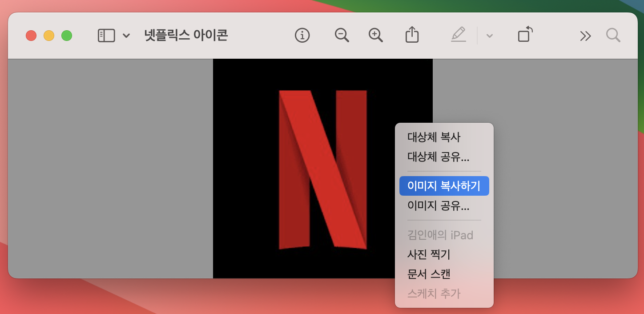644x314 pixels.
Task: Expand the Markup options dropdown arrow
Action: pyautogui.click(x=490, y=36)
